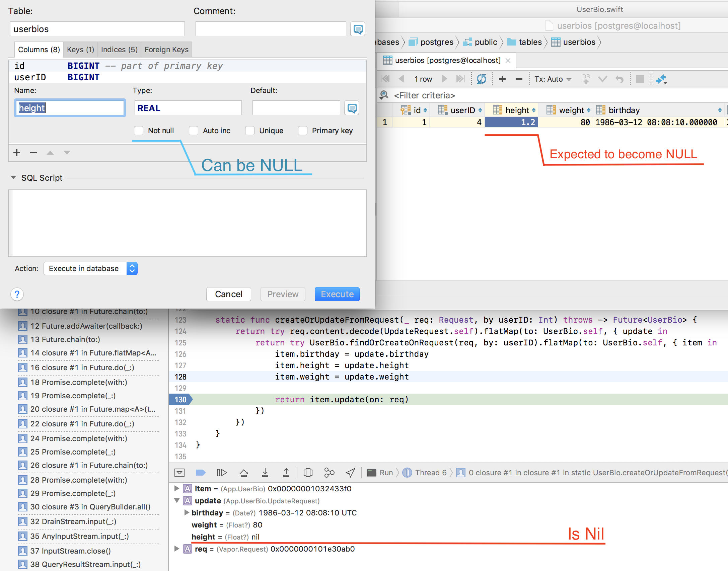
Task: Click the delete row minus icon
Action: pyautogui.click(x=519, y=79)
